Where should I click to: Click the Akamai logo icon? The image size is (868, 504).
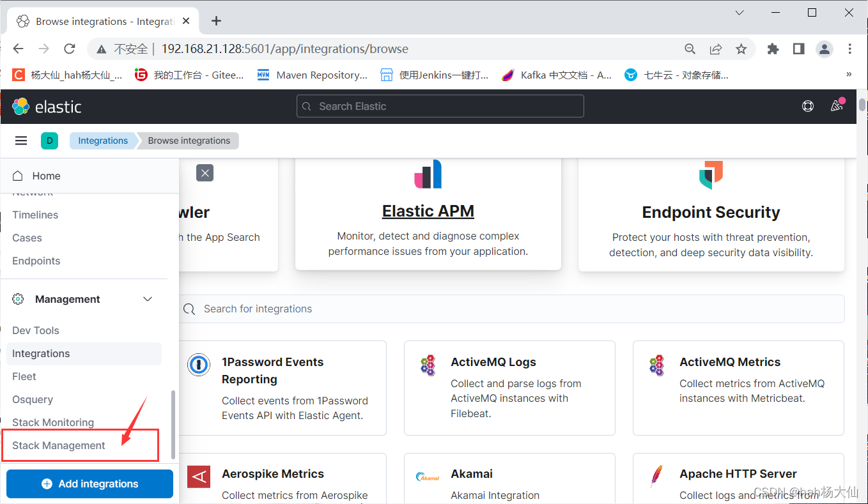pyautogui.click(x=428, y=477)
